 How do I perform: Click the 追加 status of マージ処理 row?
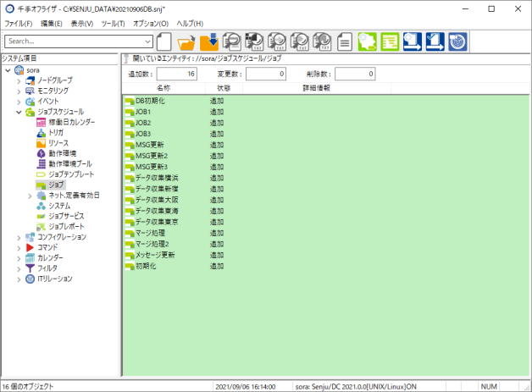pos(217,233)
